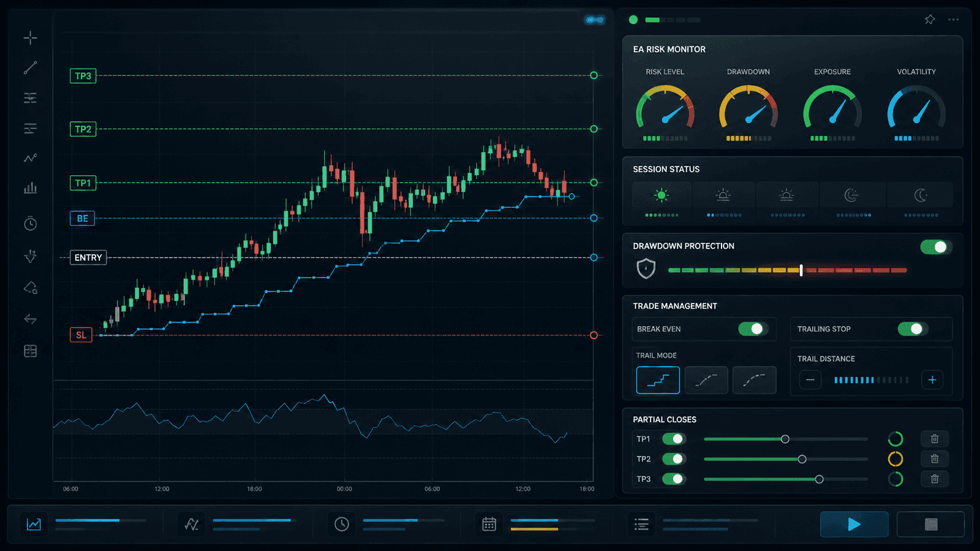Viewport: 980px width, 551px height.
Task: Toggle the TP2 partial close switch
Action: point(674,459)
